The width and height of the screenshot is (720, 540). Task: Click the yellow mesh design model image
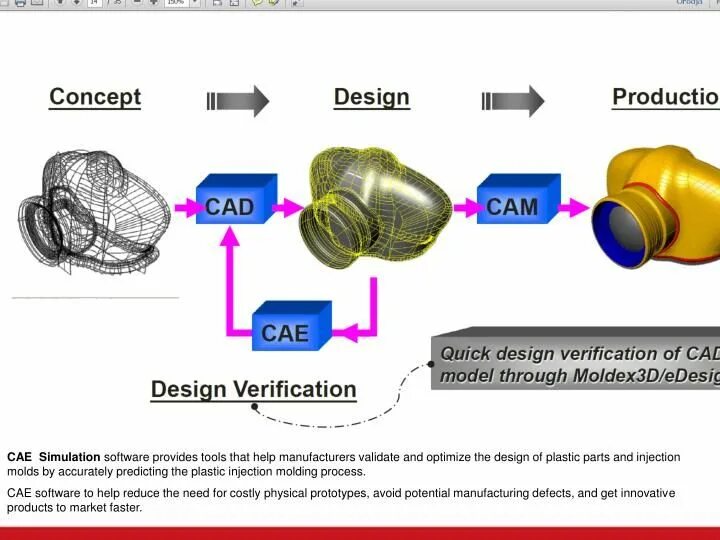376,208
